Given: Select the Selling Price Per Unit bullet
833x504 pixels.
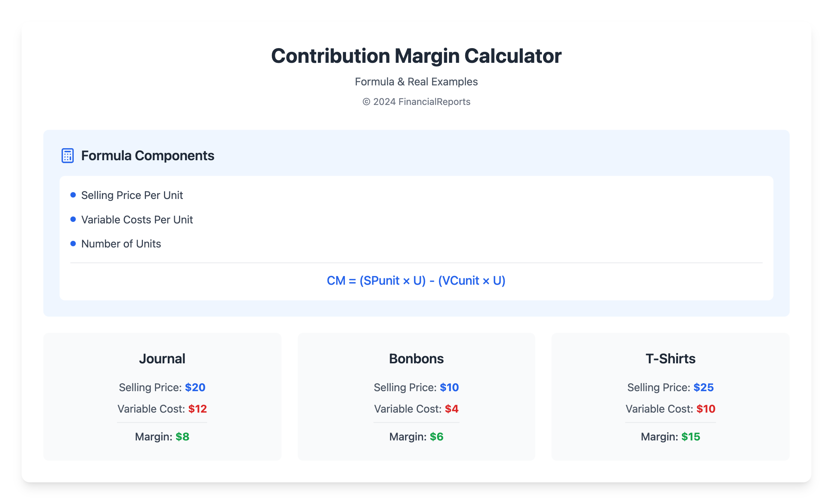Looking at the screenshot, I should (x=132, y=195).
